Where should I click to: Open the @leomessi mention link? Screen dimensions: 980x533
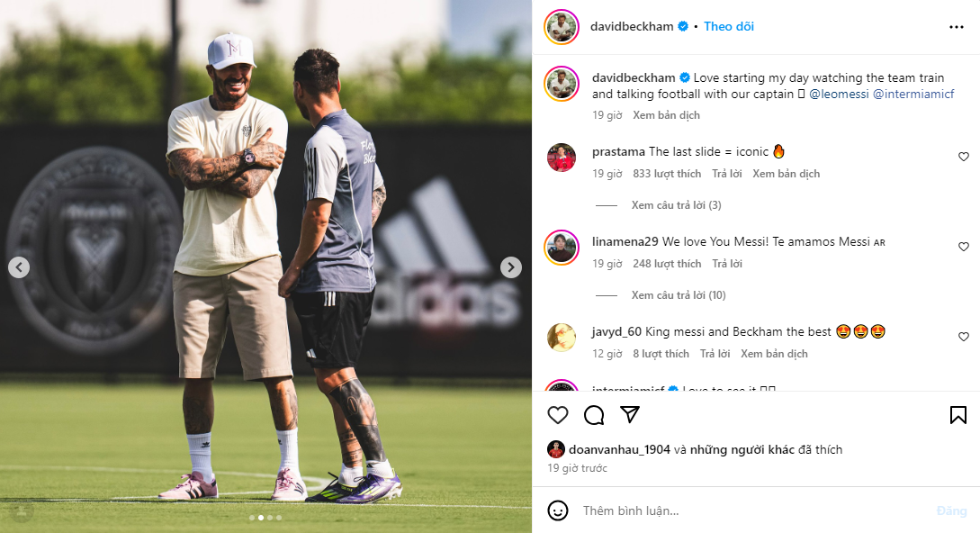tap(839, 94)
